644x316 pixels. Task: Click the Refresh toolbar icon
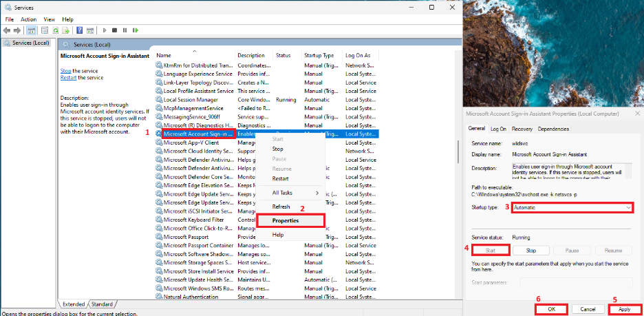coord(55,30)
